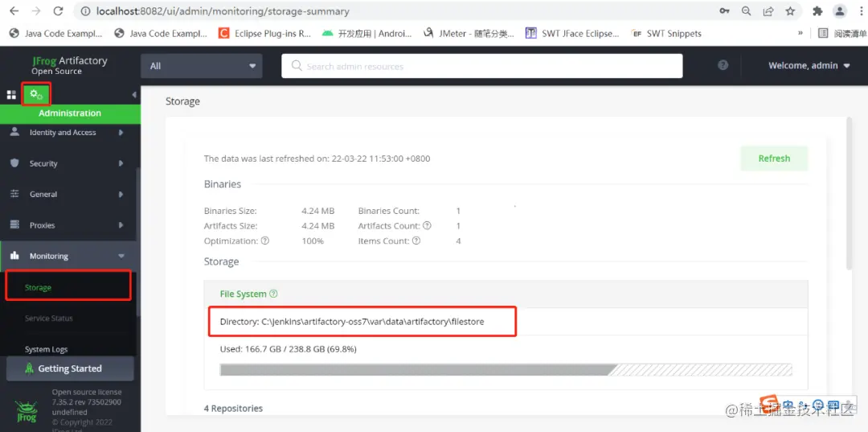Click the Storage page title
868x432 pixels.
[182, 101]
